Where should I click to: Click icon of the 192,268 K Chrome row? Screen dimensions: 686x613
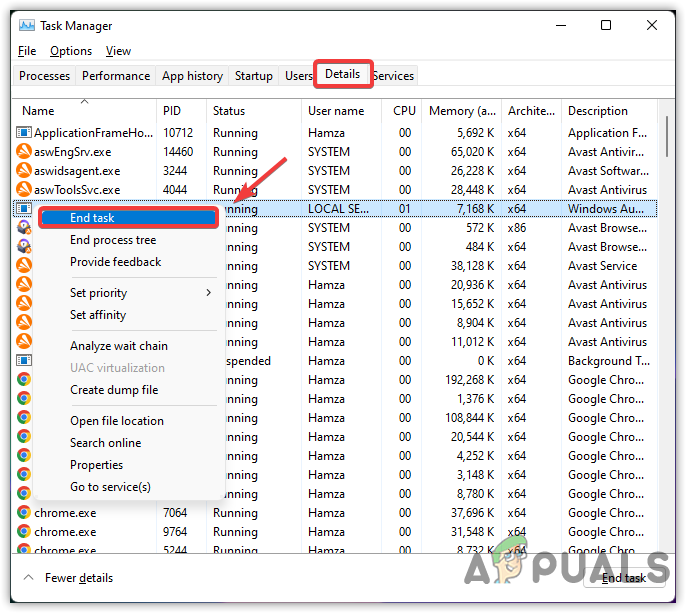click(24, 379)
